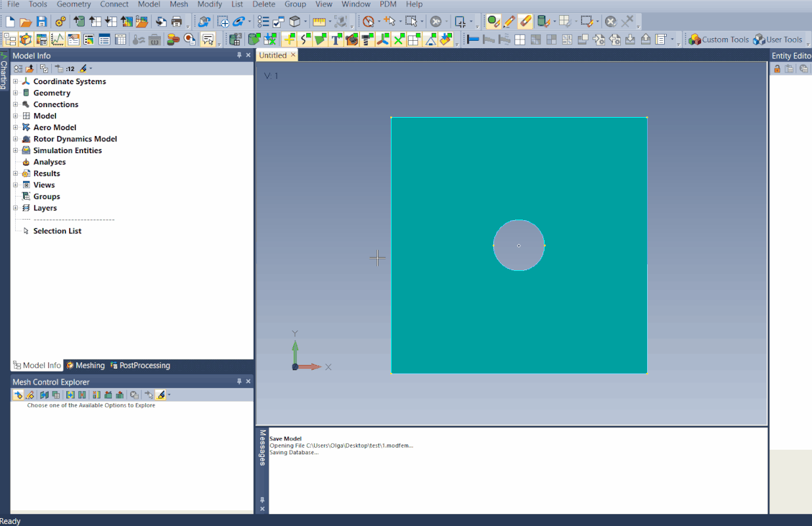
Task: Click the User Tools button
Action: click(x=778, y=39)
